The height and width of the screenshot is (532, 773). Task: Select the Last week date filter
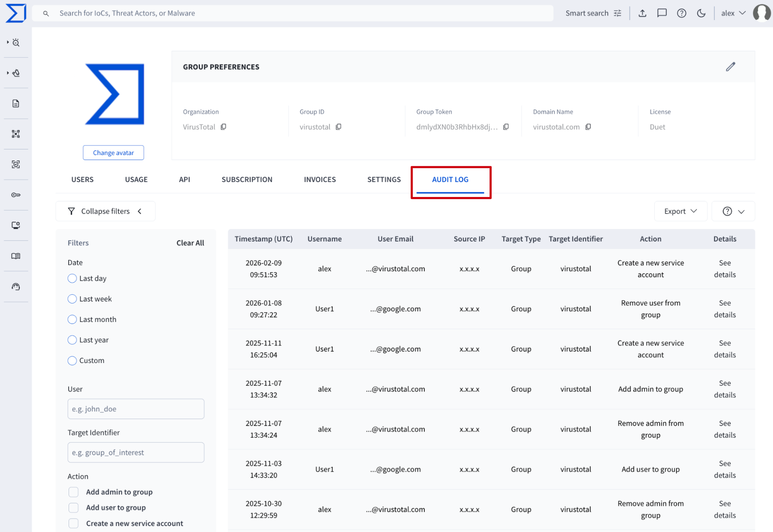[x=72, y=299]
